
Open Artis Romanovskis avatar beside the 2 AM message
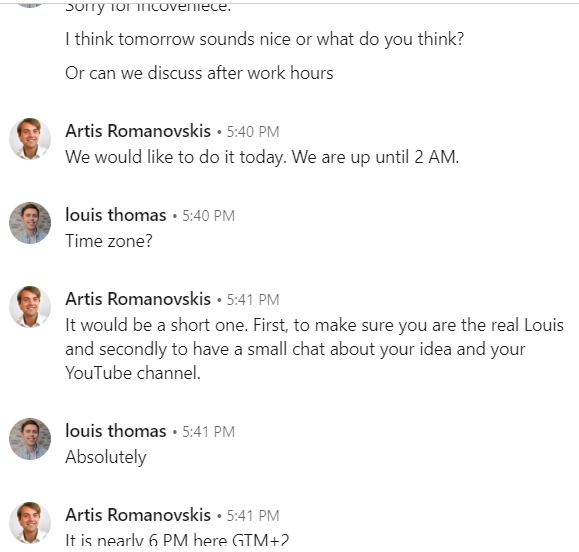[30, 139]
